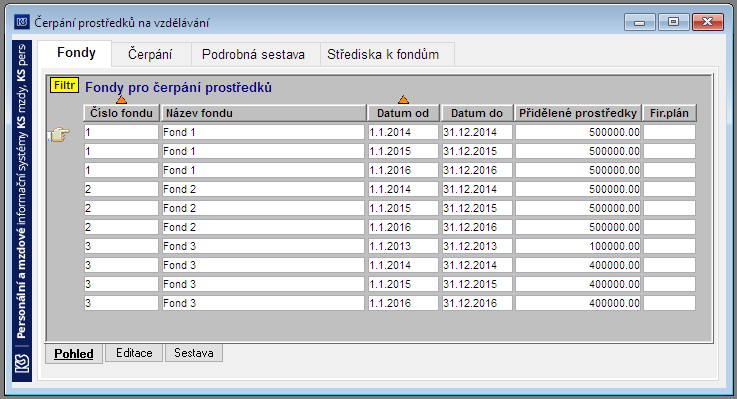Minimize the Čerpání prostředků window

[640, 22]
